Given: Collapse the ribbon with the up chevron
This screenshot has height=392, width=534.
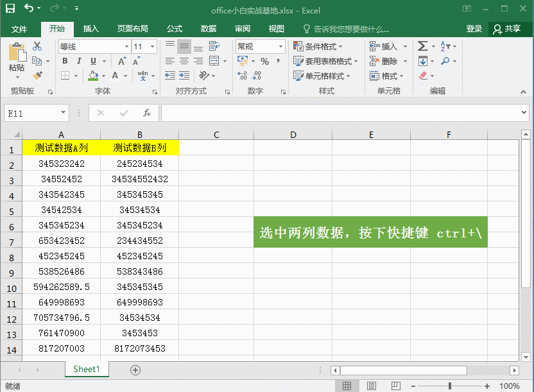Looking at the screenshot, I should coord(524,92).
